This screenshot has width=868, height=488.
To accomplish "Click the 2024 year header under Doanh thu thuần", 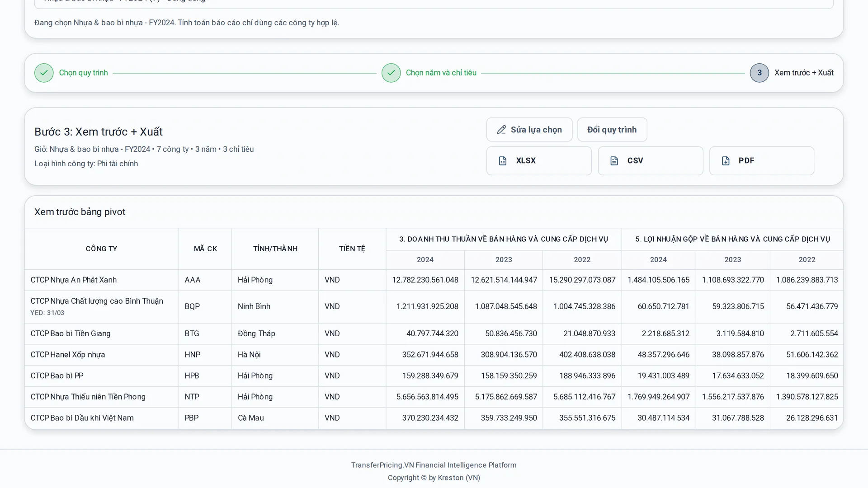I will tap(425, 260).
